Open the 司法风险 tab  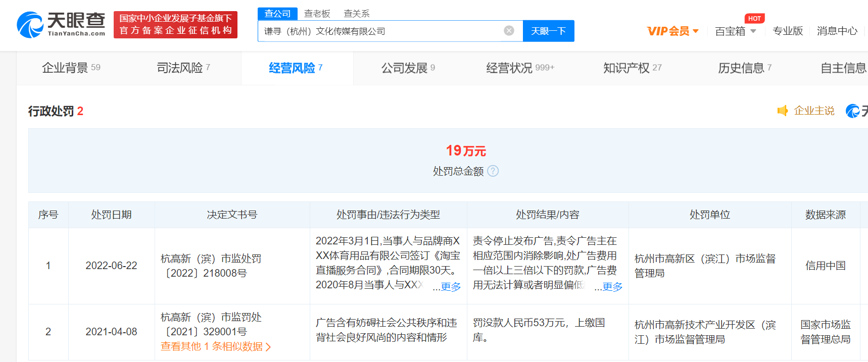183,68
